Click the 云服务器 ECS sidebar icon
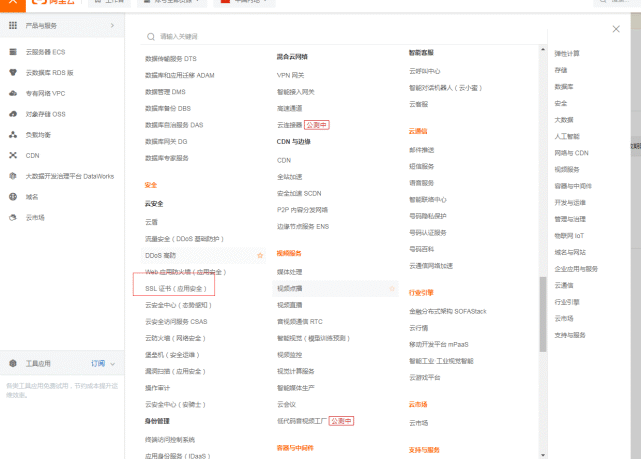Image resolution: width=641 pixels, height=459 pixels. click(x=13, y=51)
